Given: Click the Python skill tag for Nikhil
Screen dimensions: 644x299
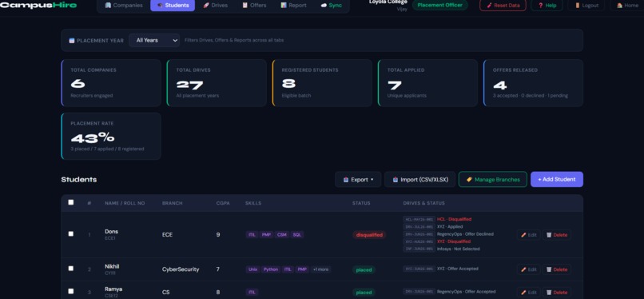Looking at the screenshot, I should (x=271, y=269).
